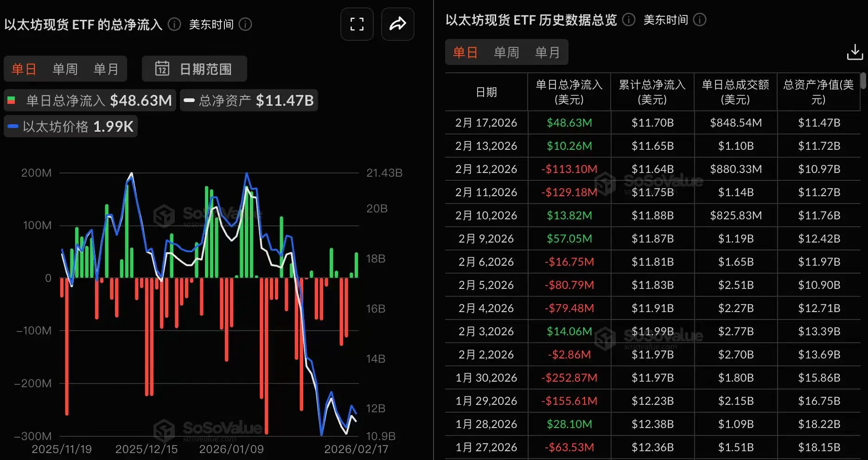Click the $18.22B net asset cell
This screenshot has width=868, height=460.
pos(819,424)
